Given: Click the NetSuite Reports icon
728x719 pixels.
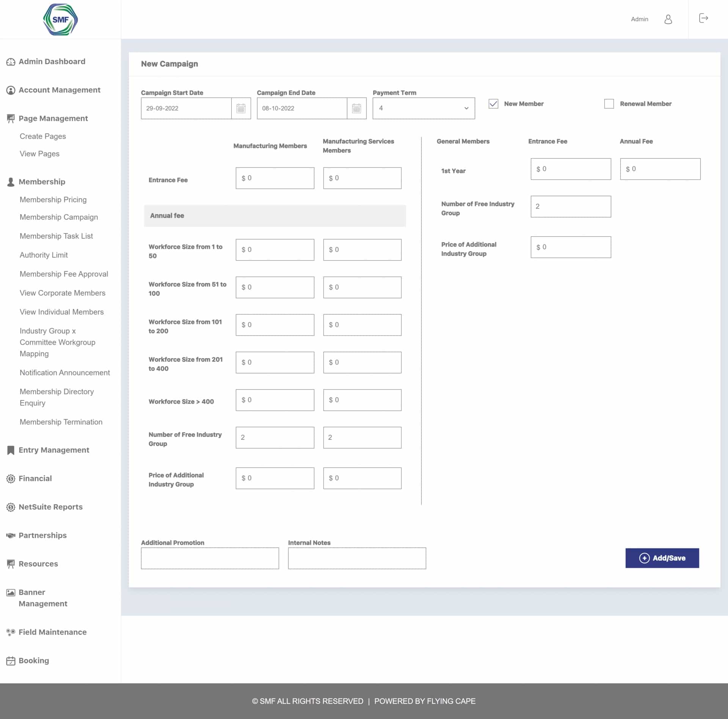Looking at the screenshot, I should (11, 507).
